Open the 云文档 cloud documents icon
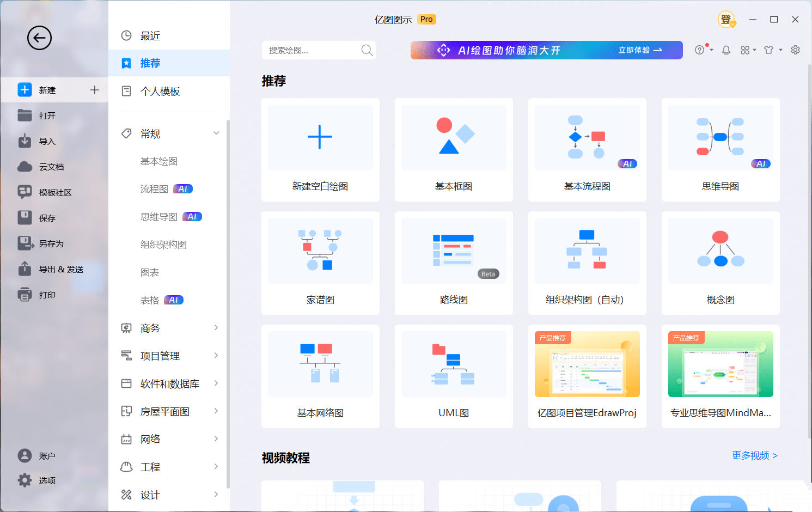Viewport: 812px width, 512px height. [25, 167]
